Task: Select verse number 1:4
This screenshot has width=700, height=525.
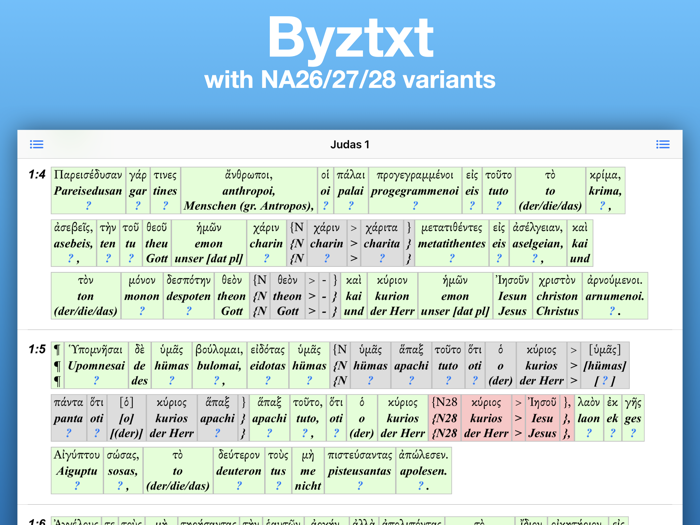Action: click(x=37, y=175)
